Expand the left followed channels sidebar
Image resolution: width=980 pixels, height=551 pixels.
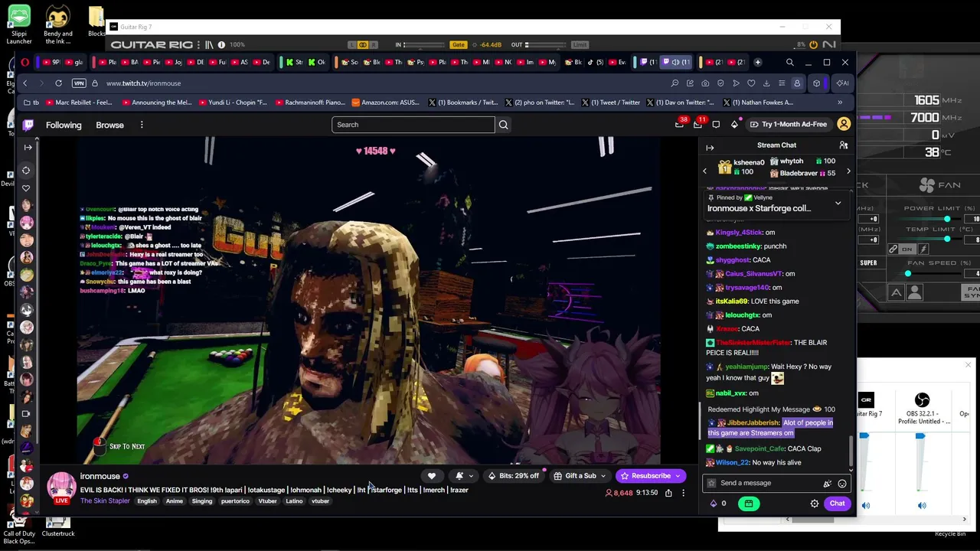[28, 147]
